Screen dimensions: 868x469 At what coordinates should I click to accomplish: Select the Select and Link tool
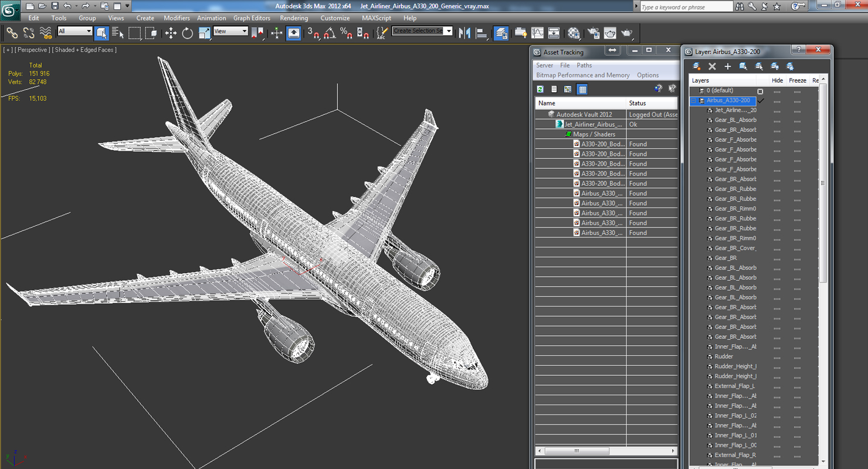(x=12, y=33)
